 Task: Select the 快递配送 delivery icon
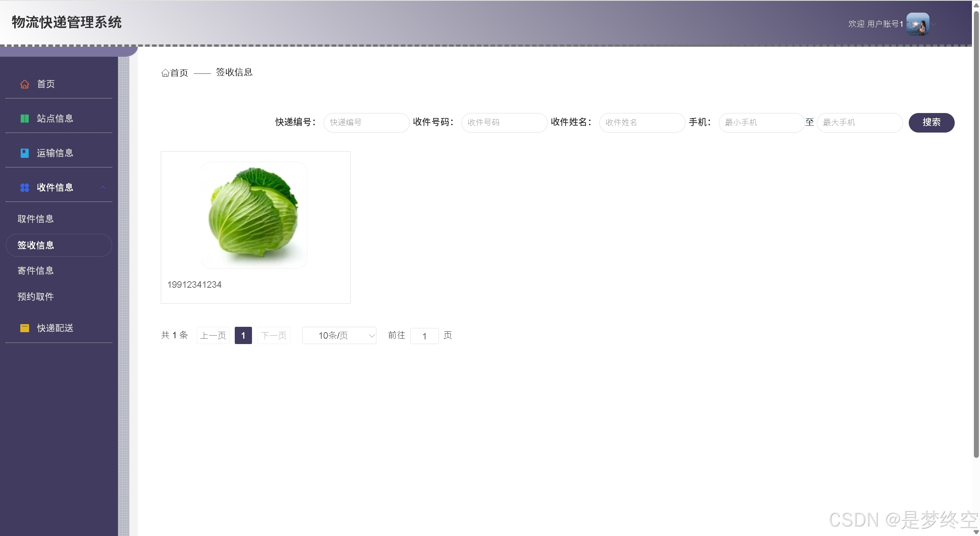tap(25, 328)
